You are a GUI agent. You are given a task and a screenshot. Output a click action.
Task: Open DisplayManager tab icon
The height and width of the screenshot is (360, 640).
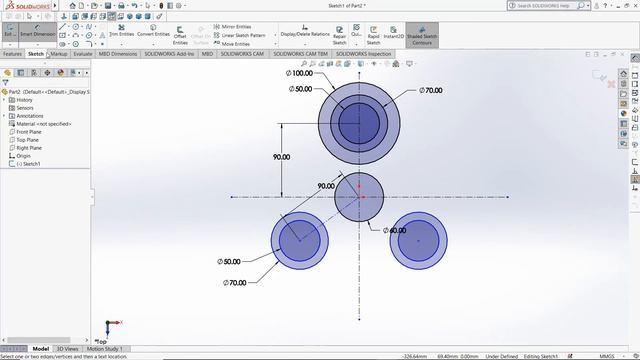61,73
